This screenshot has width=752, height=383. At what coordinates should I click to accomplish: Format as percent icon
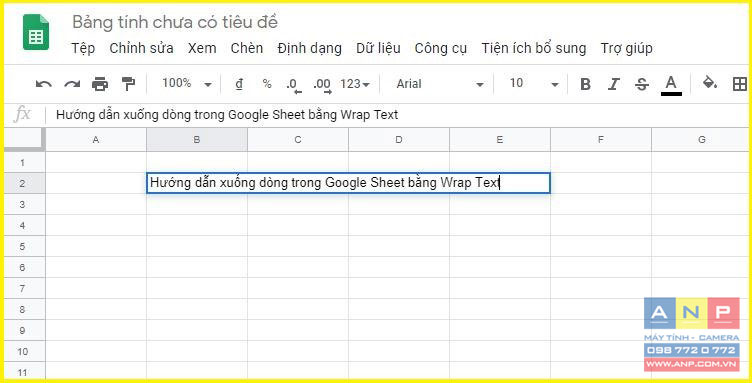(267, 84)
